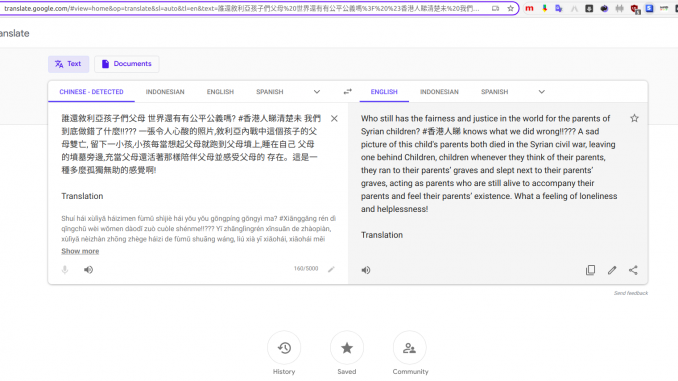
Task: Swap source and target languages
Action: [x=348, y=91]
